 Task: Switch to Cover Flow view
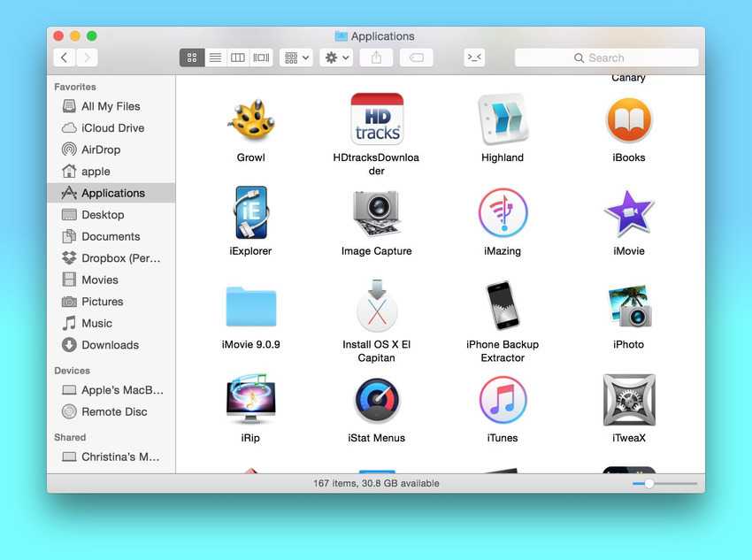point(260,57)
